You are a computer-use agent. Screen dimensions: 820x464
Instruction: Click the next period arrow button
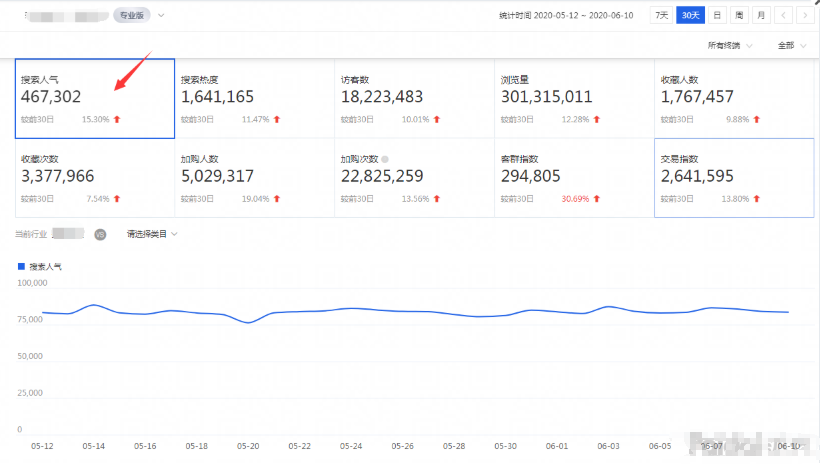[805, 15]
